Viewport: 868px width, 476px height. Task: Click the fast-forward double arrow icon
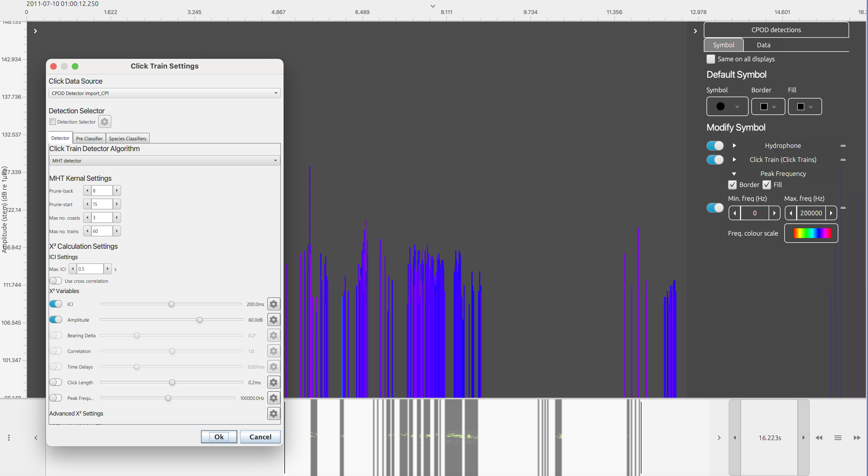(857, 438)
